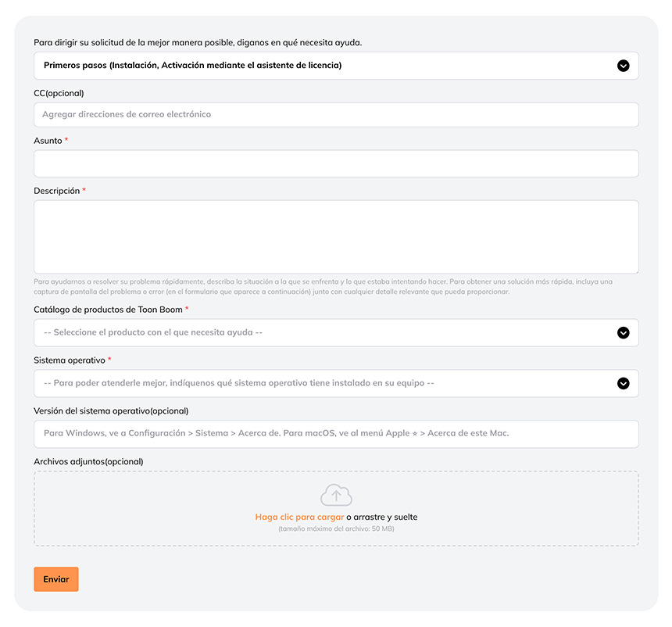Submit the form with Enviar button
Screen dimensions: 672x627
coord(56,579)
